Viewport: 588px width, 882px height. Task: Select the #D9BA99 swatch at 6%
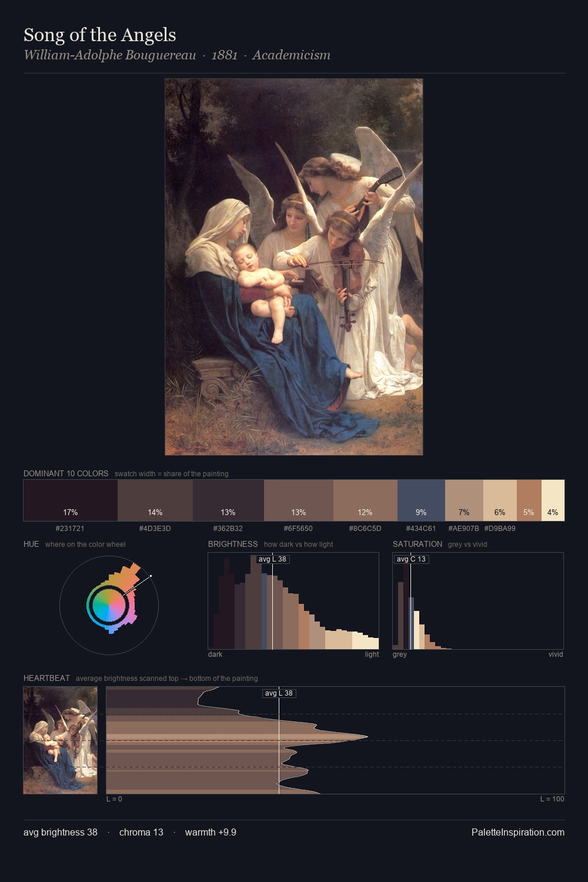[x=500, y=500]
